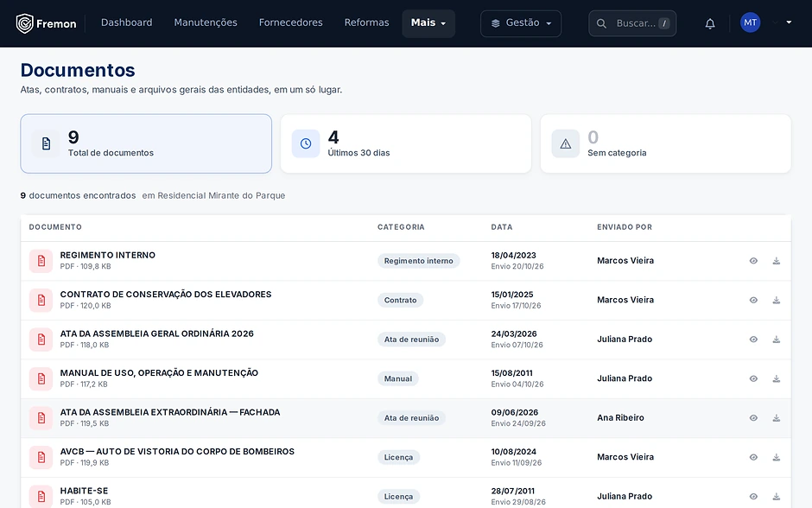The image size is (812, 508).
Task: View the Manual de Uso, Operação e Manutenção
Action: coord(753,379)
